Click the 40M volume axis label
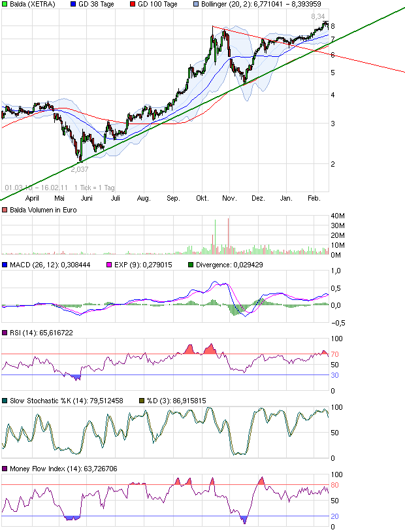 pyautogui.click(x=338, y=216)
